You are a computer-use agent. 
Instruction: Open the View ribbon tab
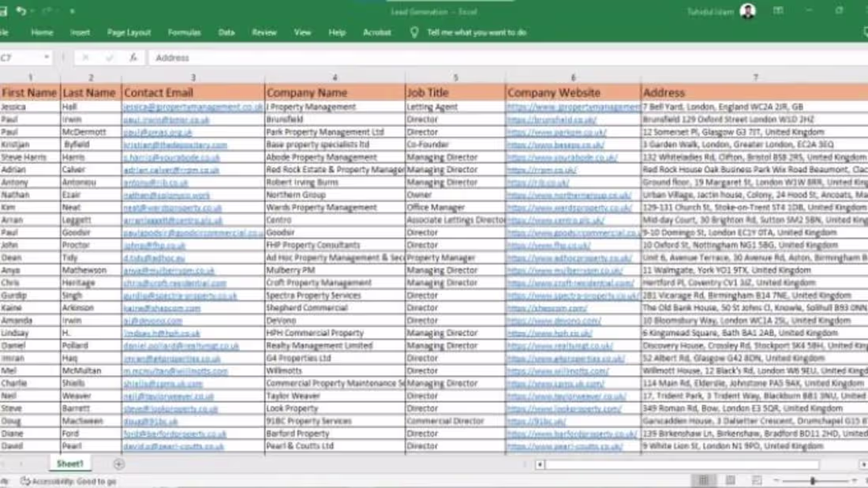[302, 32]
